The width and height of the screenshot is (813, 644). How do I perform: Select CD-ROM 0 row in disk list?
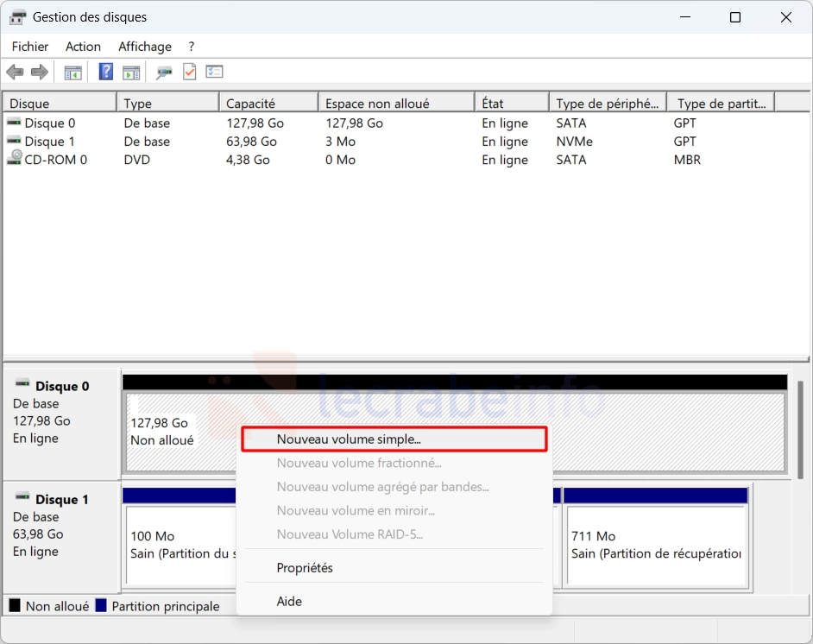pos(55,160)
